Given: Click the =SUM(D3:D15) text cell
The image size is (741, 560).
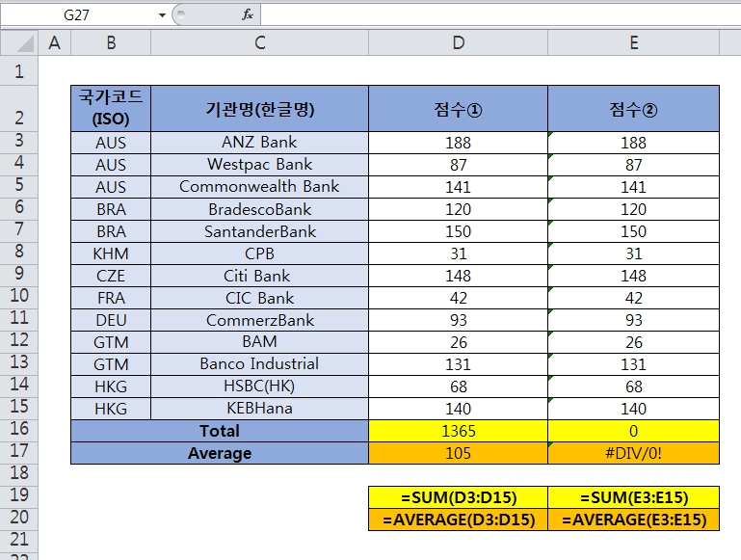Looking at the screenshot, I should (x=458, y=497).
